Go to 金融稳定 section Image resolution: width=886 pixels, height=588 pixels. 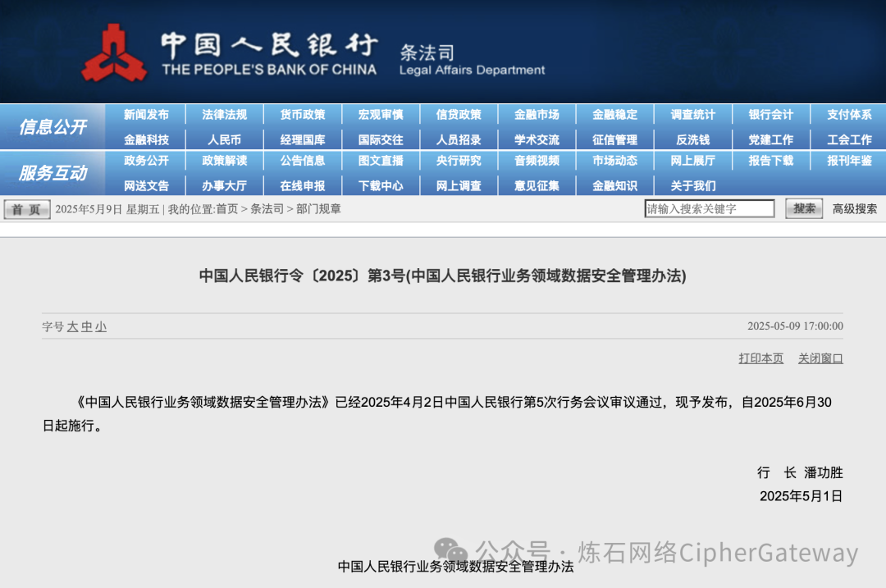(x=614, y=115)
